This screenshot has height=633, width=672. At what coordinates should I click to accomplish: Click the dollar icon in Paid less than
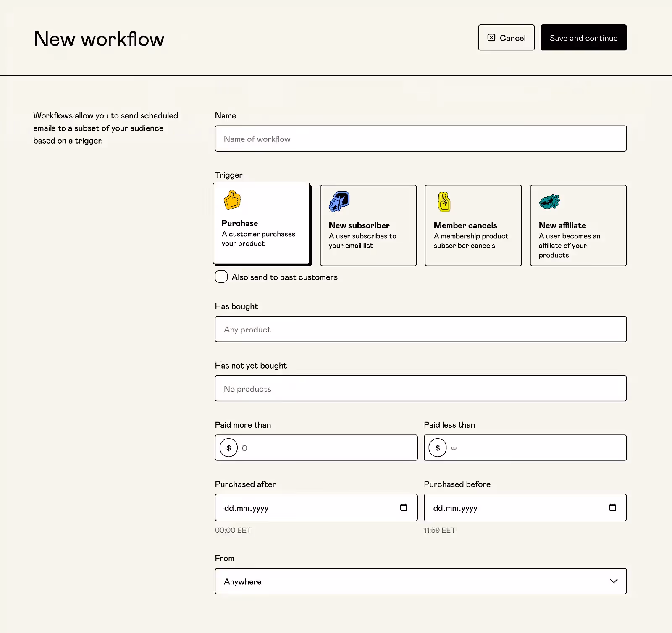click(x=437, y=447)
